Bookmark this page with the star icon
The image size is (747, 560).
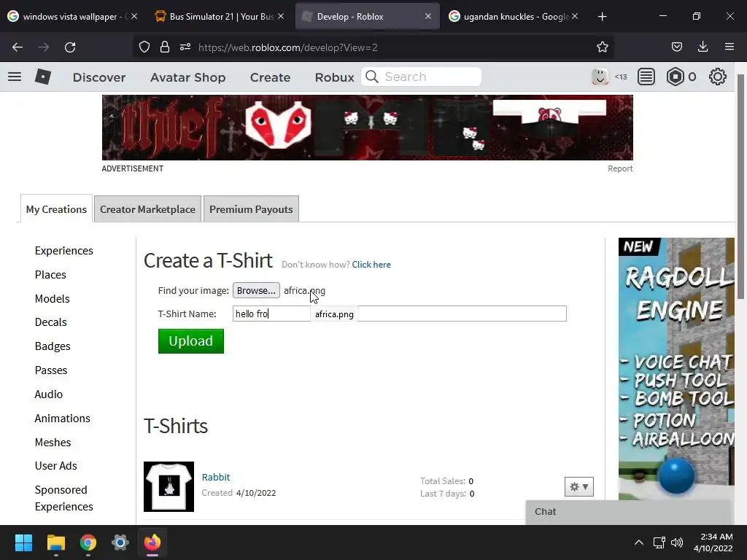pyautogui.click(x=602, y=47)
